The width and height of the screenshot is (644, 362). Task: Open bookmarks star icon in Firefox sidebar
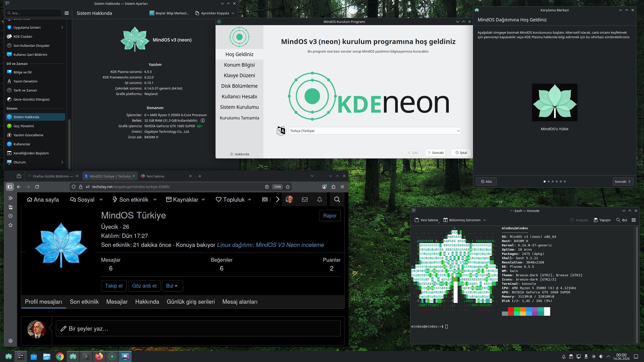click(11, 225)
